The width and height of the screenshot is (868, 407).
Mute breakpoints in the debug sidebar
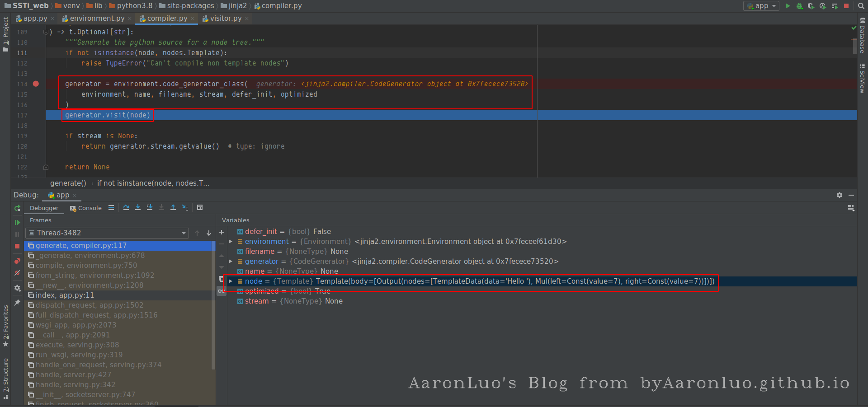[x=17, y=273]
